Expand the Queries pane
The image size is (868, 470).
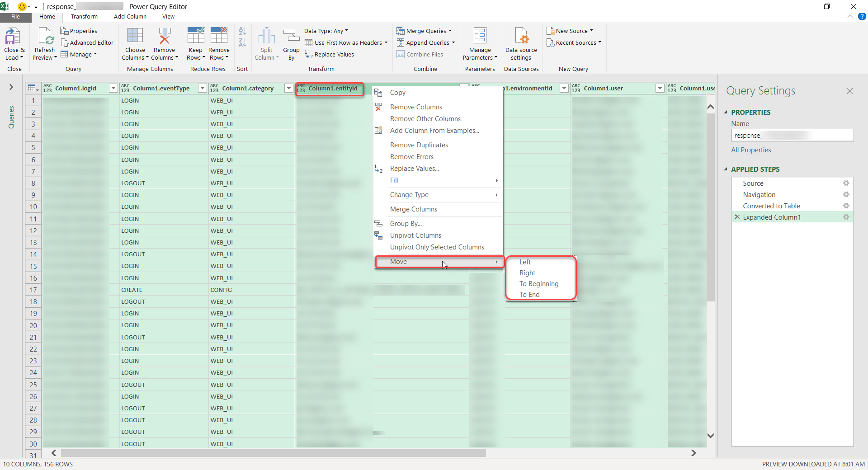(11, 87)
